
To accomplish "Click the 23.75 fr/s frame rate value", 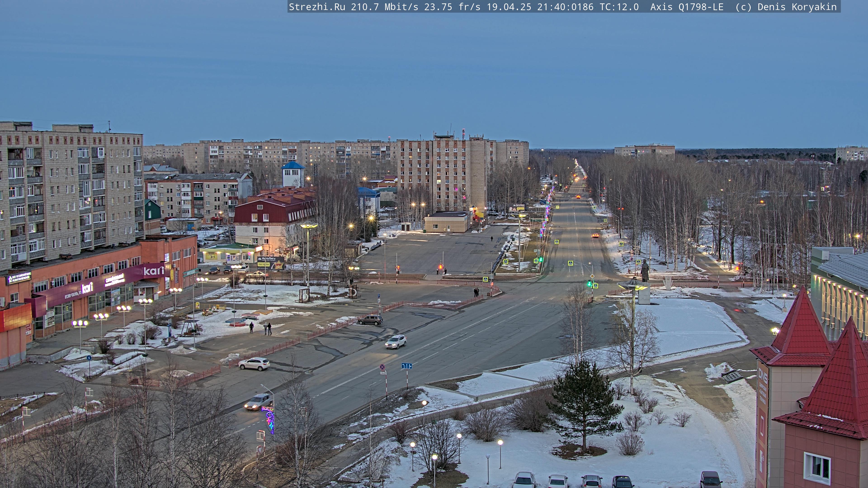I will (x=452, y=7).
